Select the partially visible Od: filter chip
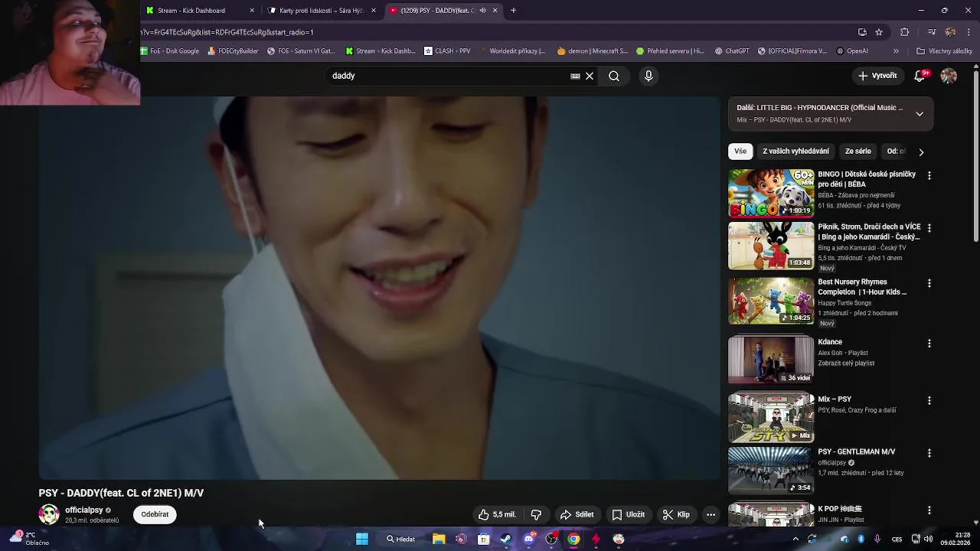Screen dimensions: 980x551 click(896, 152)
